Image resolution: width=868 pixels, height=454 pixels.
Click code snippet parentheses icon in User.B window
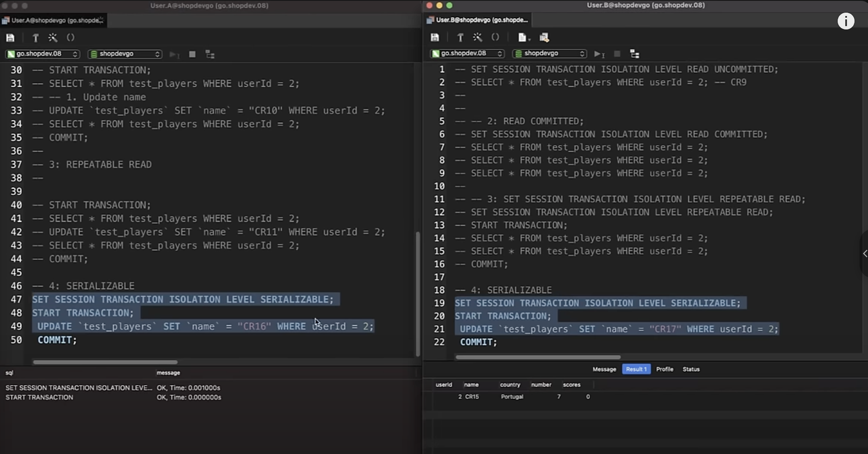point(495,37)
